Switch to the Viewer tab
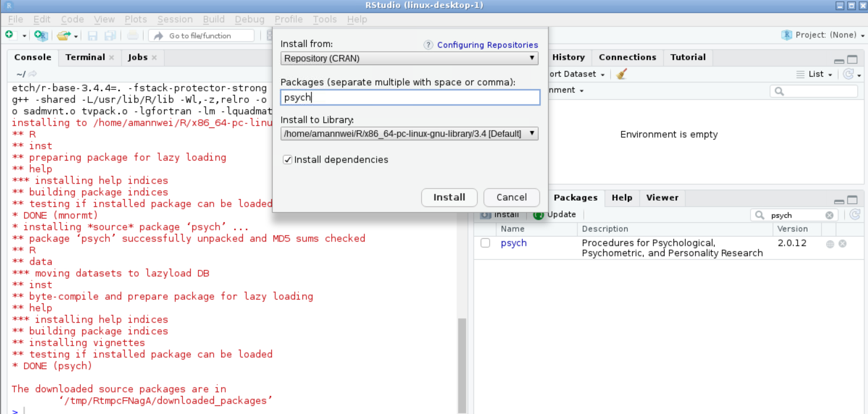 point(662,197)
